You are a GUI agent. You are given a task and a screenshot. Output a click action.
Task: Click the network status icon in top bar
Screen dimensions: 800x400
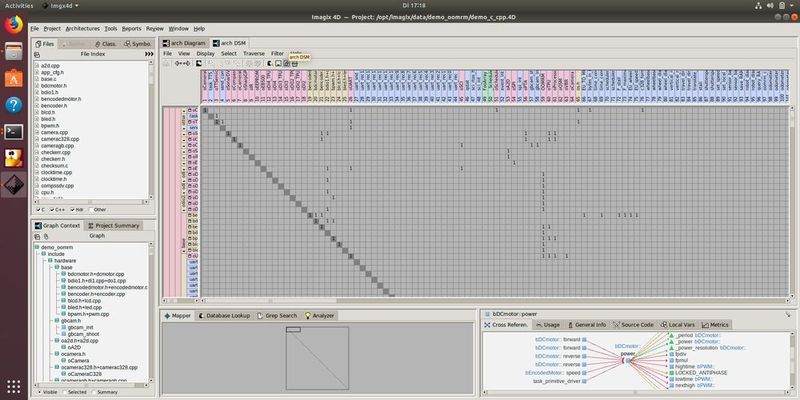(x=757, y=6)
